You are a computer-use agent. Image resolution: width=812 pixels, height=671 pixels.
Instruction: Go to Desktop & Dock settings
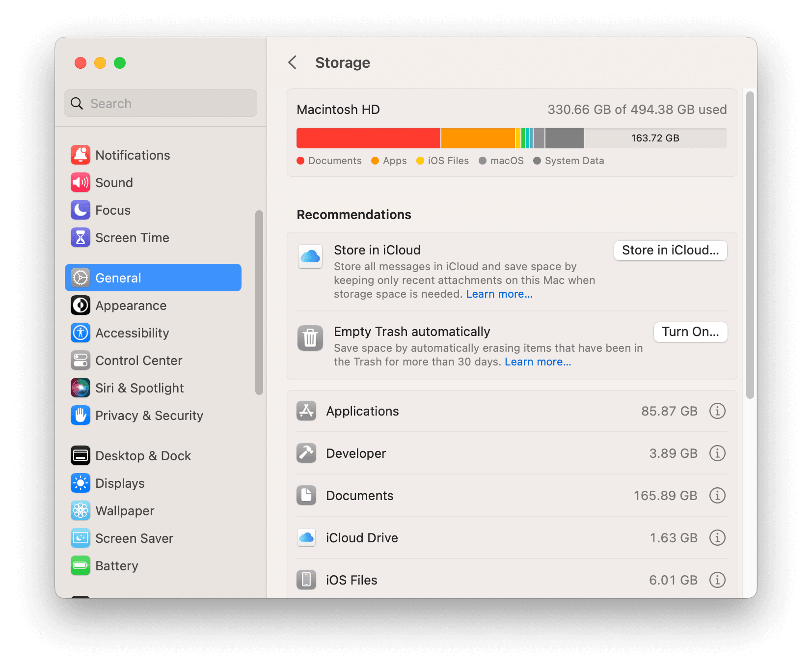(x=143, y=456)
